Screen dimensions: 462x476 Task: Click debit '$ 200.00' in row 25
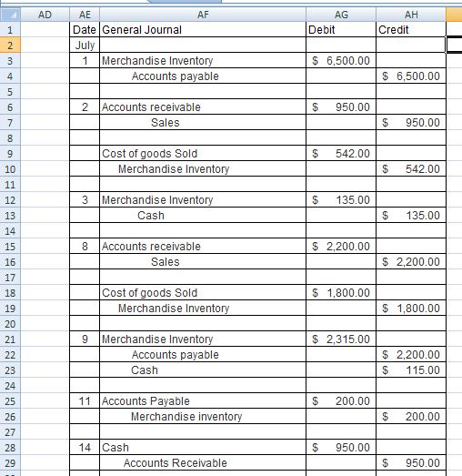pyautogui.click(x=341, y=401)
